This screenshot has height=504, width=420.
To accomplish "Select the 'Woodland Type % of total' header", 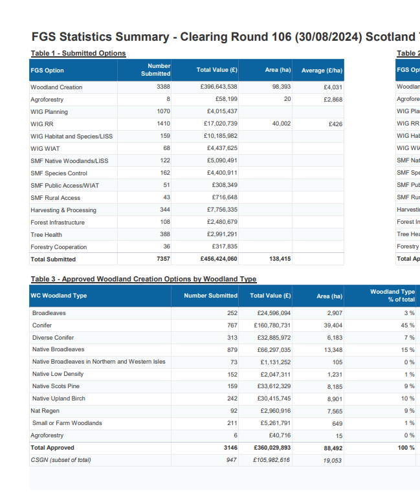I will 392,296.
